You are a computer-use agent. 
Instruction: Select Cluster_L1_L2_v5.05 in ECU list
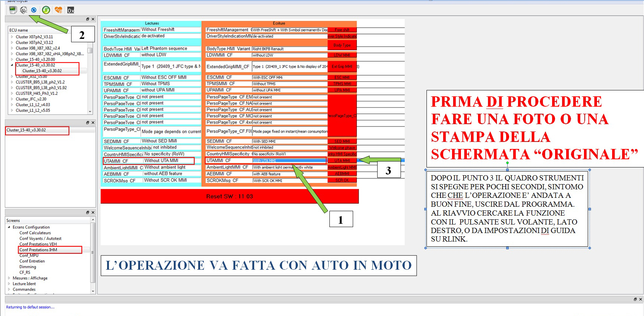click(x=33, y=110)
